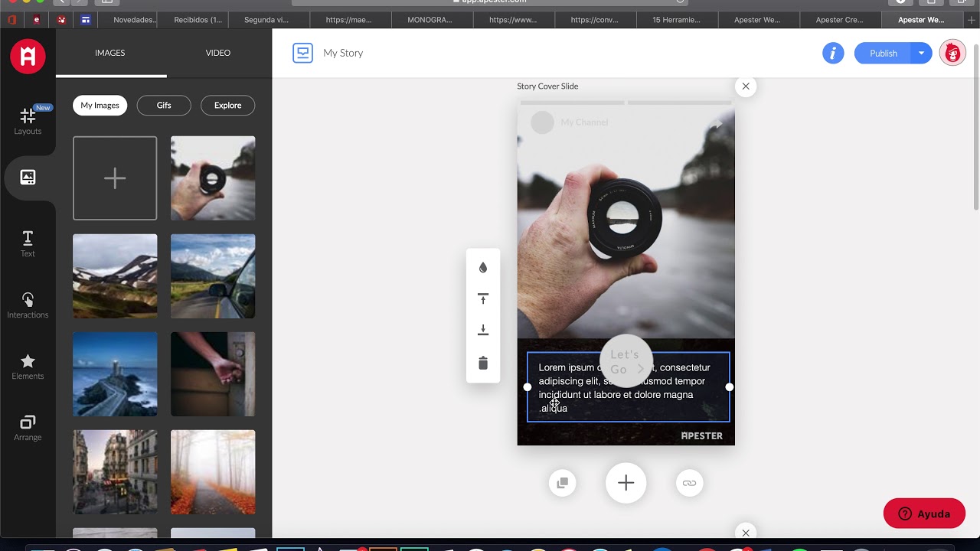Open the Arrange panel
Screen dimensions: 980x551
point(28,428)
